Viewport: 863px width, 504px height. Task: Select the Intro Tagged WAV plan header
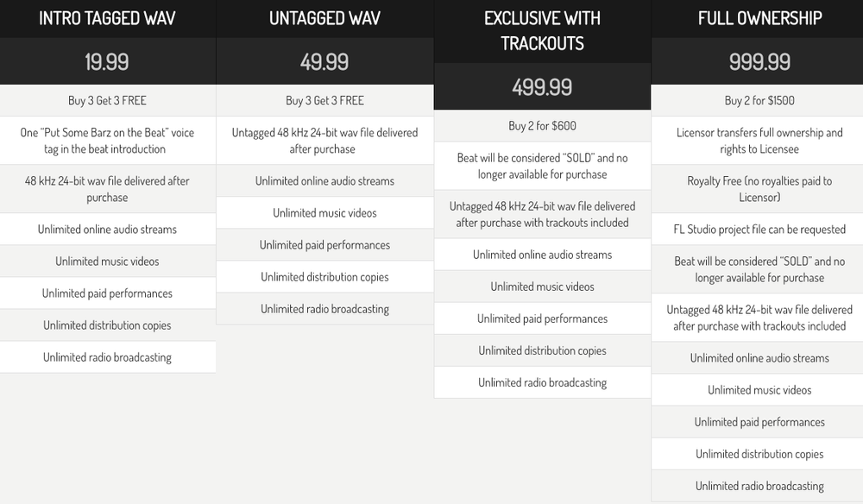(x=107, y=18)
